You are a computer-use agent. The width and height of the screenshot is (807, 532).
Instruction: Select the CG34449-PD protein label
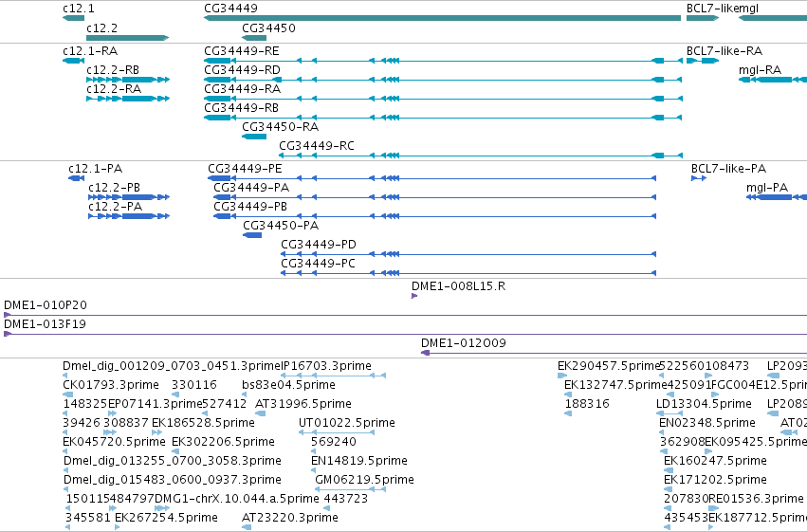pyautogui.click(x=319, y=245)
